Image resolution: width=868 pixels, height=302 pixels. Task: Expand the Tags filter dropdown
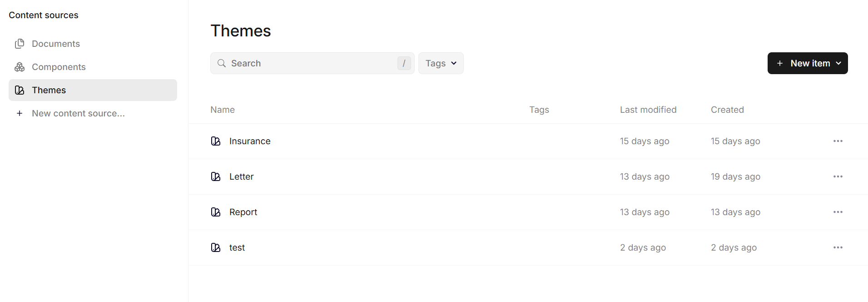pyautogui.click(x=441, y=63)
